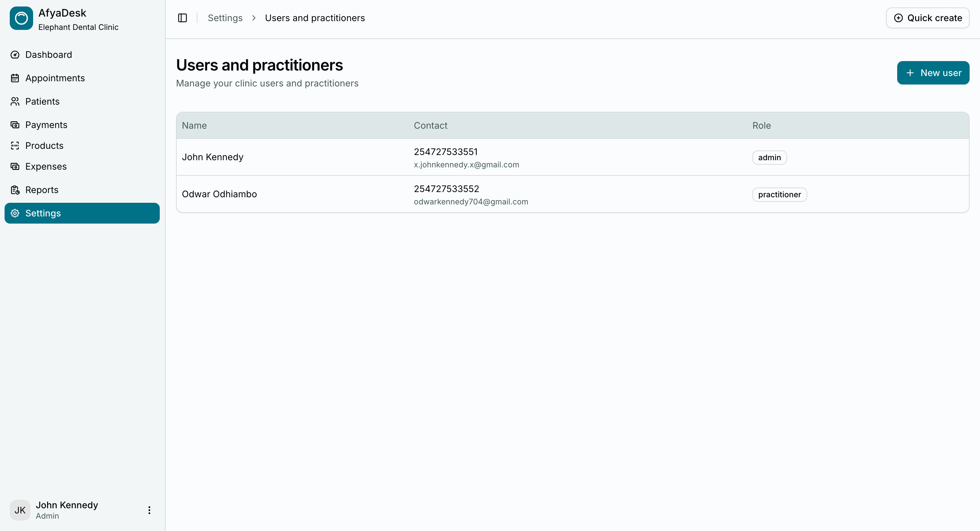The height and width of the screenshot is (531, 980).
Task: Open the user menu three-dot button
Action: [149, 510]
